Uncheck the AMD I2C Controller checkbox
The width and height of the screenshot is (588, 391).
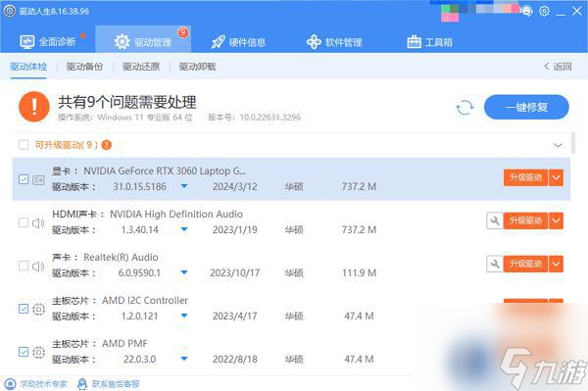(24, 309)
